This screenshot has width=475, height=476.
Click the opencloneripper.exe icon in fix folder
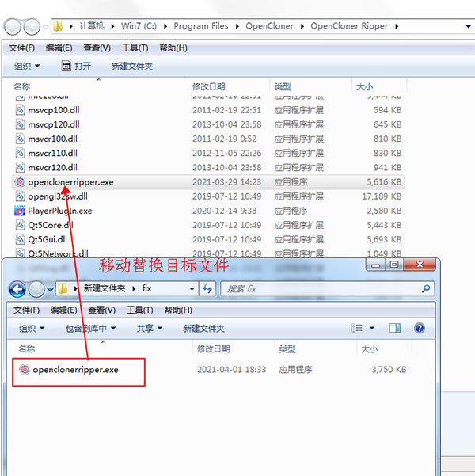[25, 369]
